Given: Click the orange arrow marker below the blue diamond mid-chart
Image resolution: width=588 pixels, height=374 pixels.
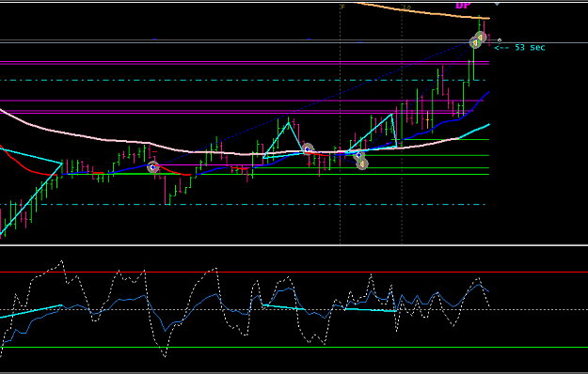Looking at the screenshot, I should click(x=362, y=164).
